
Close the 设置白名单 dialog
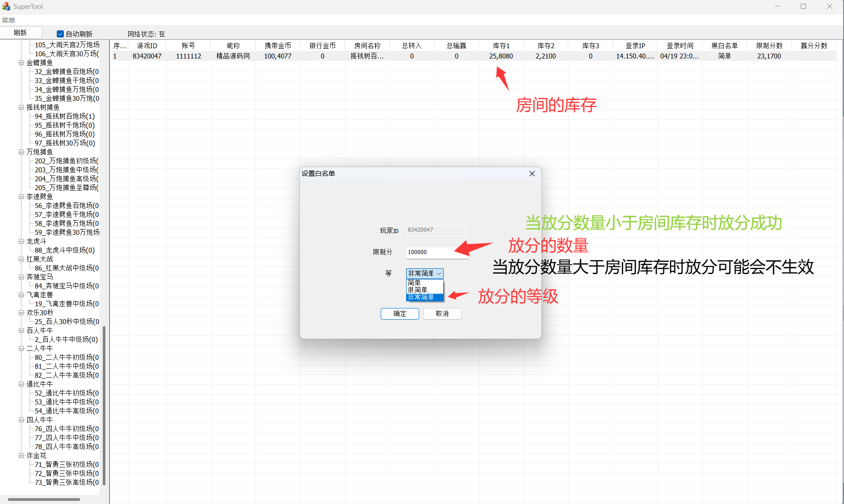click(x=532, y=174)
